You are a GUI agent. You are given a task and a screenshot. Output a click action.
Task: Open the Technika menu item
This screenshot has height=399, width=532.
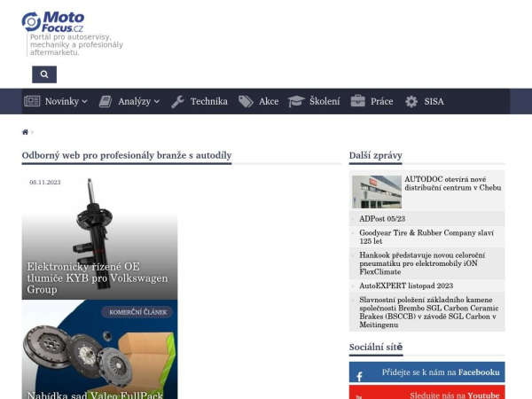(x=209, y=101)
